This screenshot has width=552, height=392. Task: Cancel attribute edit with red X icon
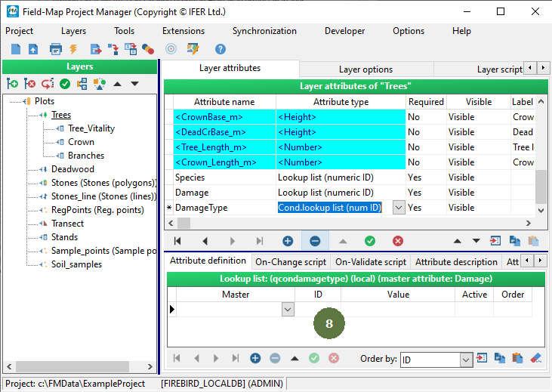[x=397, y=241]
